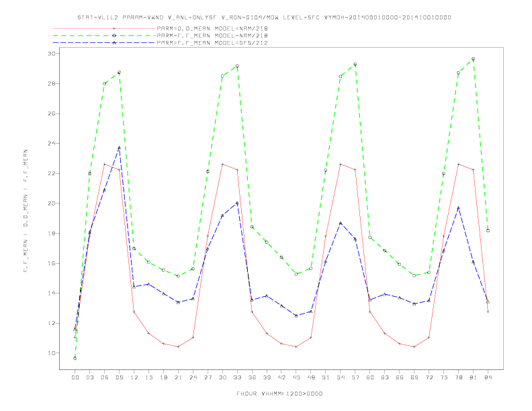This screenshot has height=411, width=532.
Task: Click y-axis tick label 22
Action: (x=52, y=173)
